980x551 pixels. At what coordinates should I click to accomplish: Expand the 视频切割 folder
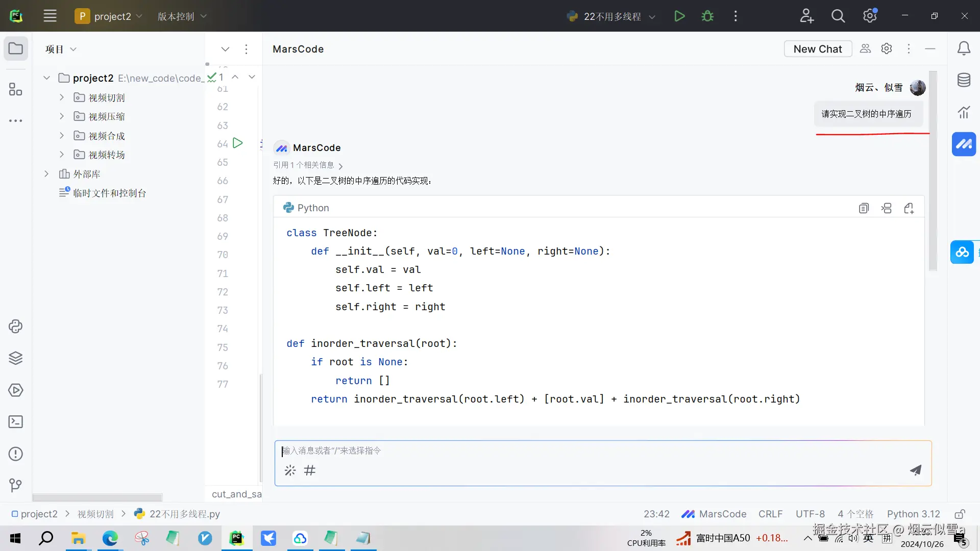click(62, 97)
